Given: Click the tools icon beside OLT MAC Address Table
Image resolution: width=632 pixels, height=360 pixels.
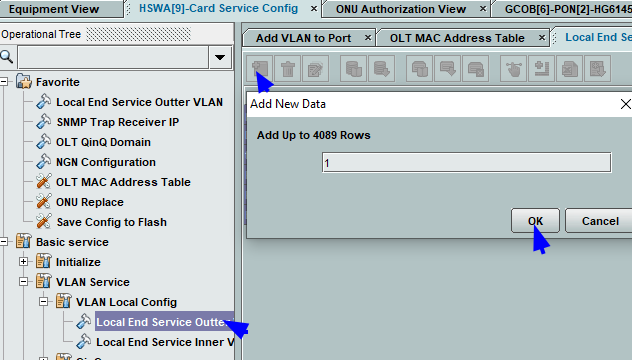Looking at the screenshot, I should (x=44, y=182).
